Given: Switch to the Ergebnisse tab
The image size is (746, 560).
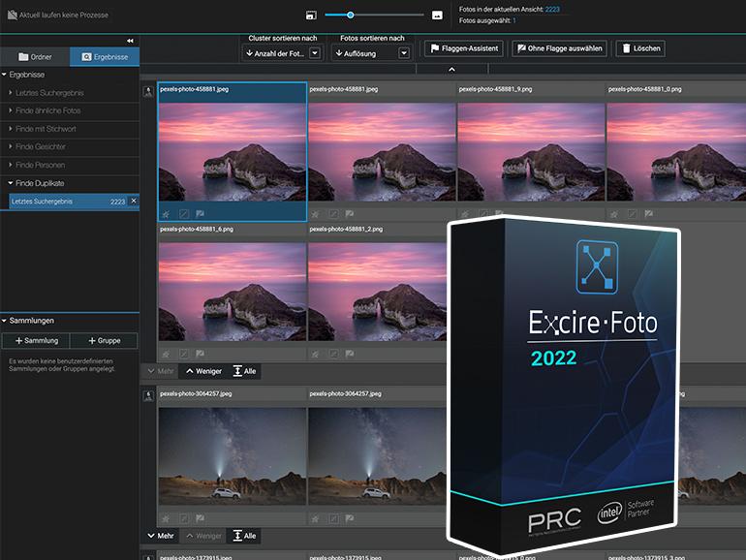Looking at the screenshot, I should pyautogui.click(x=105, y=57).
